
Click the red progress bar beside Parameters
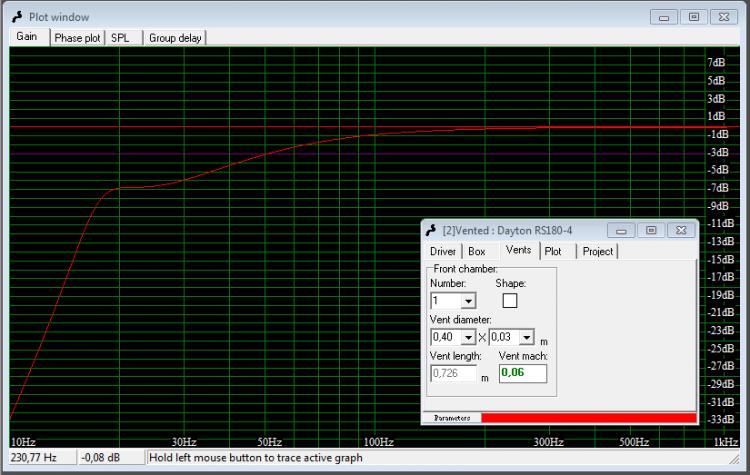pyautogui.click(x=588, y=417)
